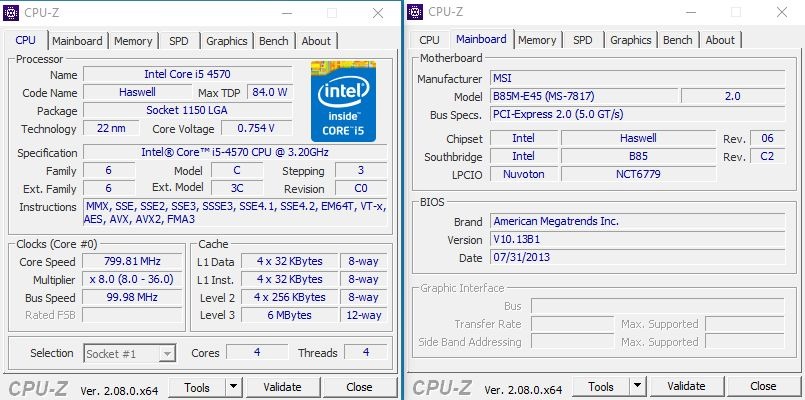Open Graphics tab in right CPU-Z window

[x=630, y=40]
